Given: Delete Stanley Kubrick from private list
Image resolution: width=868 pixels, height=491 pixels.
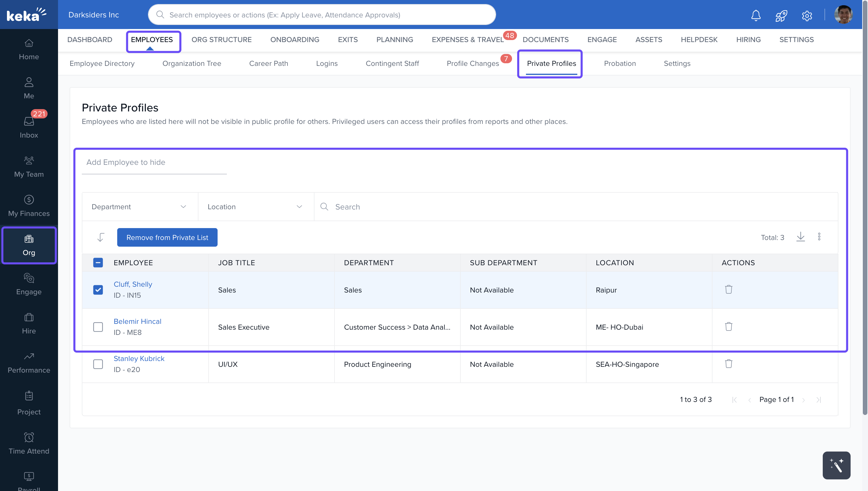Looking at the screenshot, I should [x=728, y=364].
